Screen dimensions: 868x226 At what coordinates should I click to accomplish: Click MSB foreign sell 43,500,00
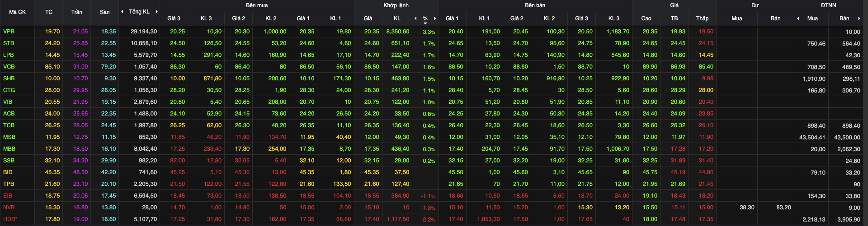pyautogui.click(x=847, y=138)
